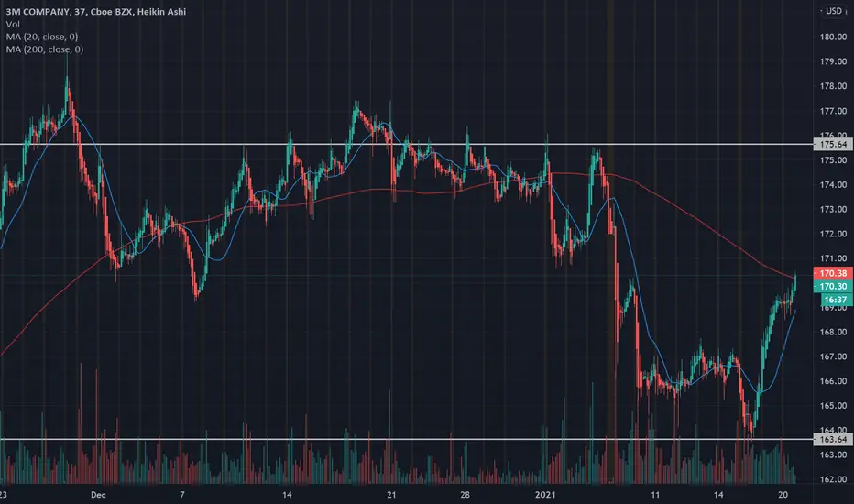Select the Vol indicator legend

(x=13, y=24)
